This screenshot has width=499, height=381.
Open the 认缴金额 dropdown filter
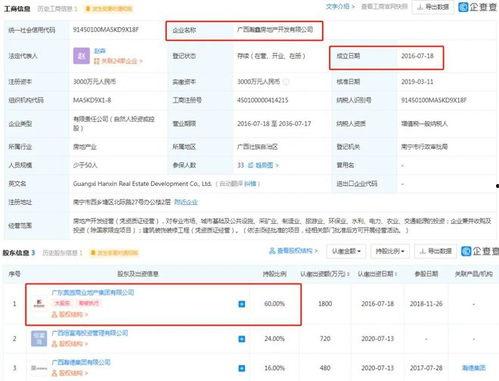click(346, 251)
